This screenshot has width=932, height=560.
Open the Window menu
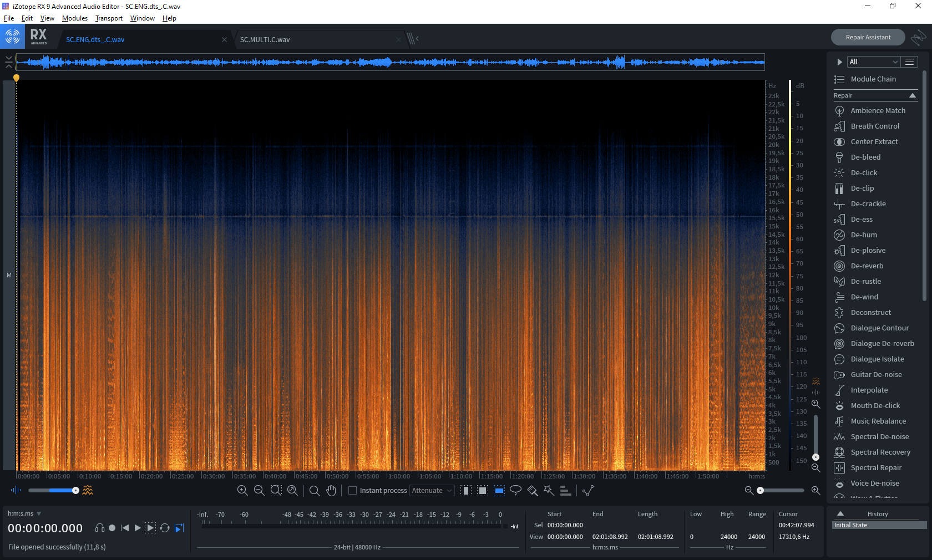[x=143, y=18]
